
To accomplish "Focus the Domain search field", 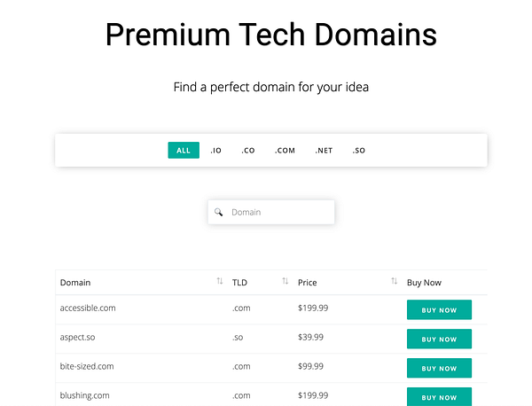I will tap(279, 213).
